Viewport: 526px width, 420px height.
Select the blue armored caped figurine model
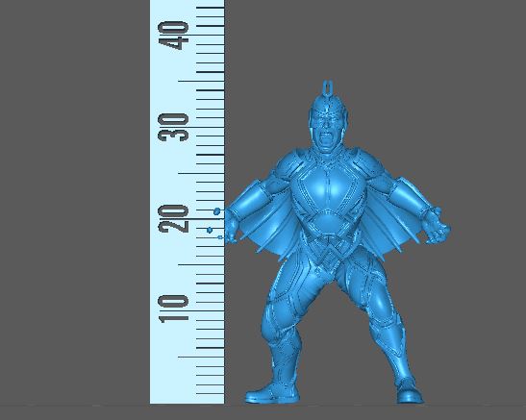coord(337,242)
